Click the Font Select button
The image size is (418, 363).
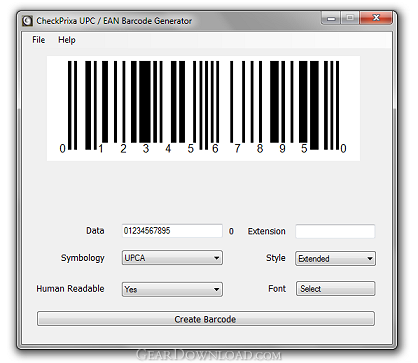[x=336, y=289]
